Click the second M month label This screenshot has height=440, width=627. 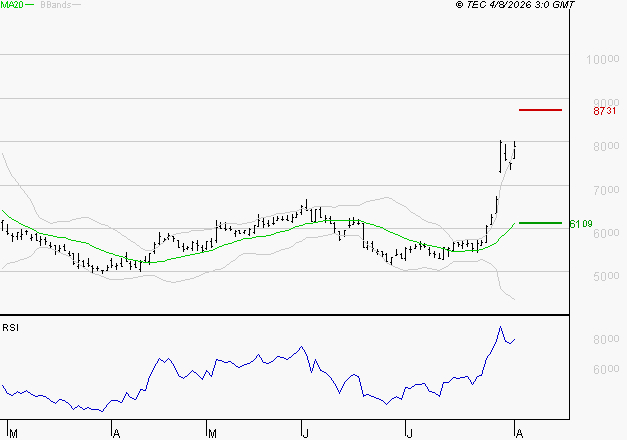click(212, 434)
